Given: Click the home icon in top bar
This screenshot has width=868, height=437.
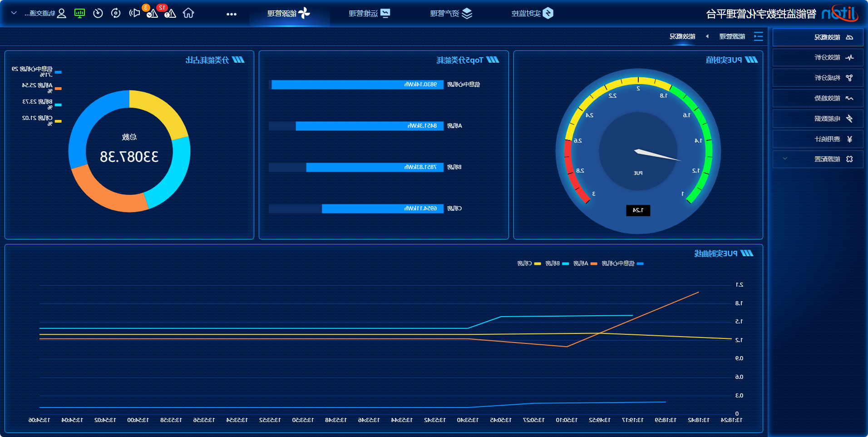Looking at the screenshot, I should tap(188, 13).
